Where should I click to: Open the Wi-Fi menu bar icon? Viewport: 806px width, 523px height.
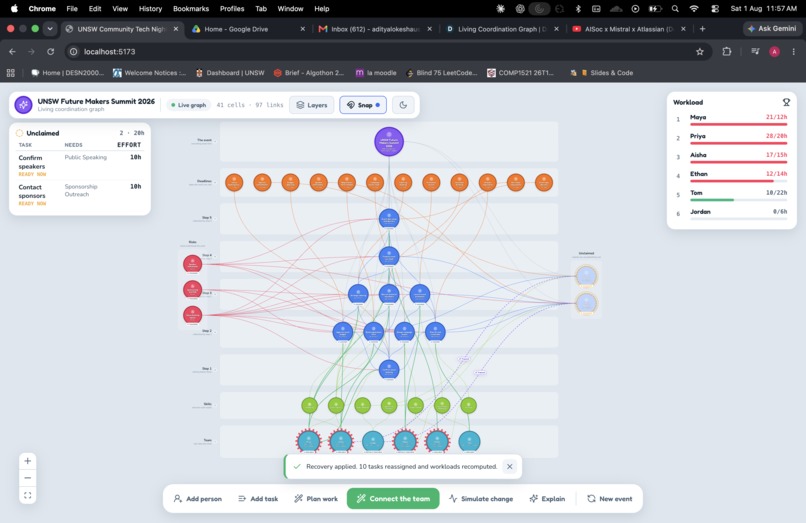pyautogui.click(x=694, y=9)
